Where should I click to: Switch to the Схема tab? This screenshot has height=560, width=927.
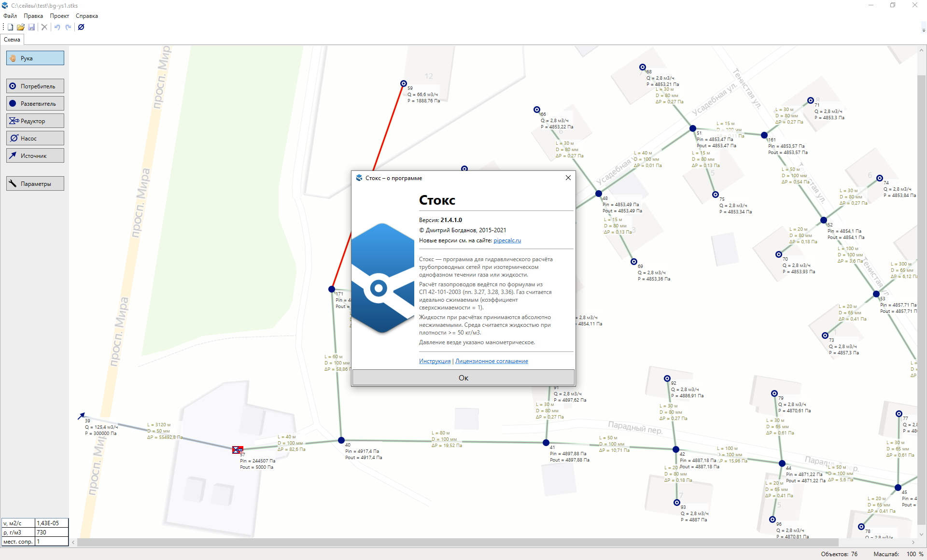point(12,40)
